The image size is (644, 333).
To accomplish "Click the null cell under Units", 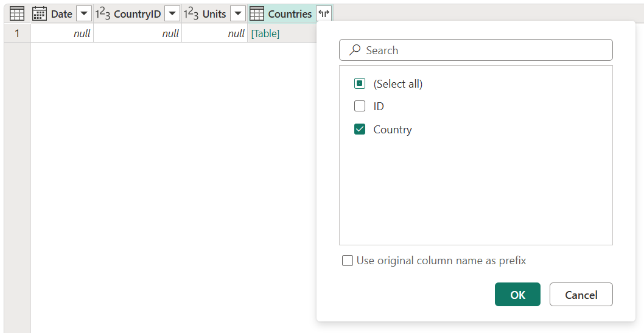I will coord(214,33).
